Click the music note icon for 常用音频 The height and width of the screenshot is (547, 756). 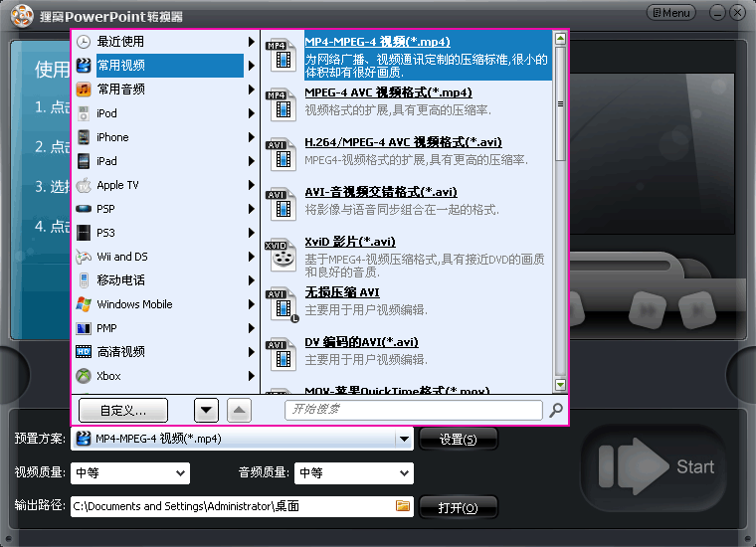point(84,90)
